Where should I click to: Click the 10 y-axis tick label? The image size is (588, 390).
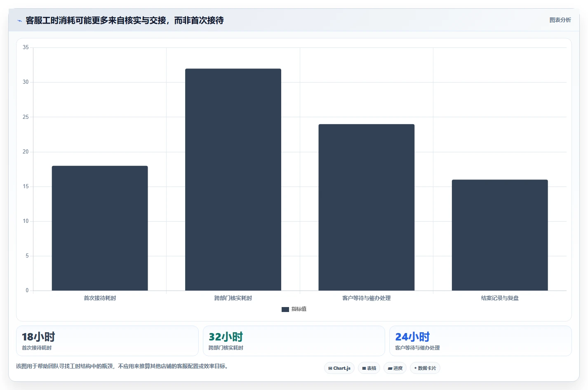point(26,221)
